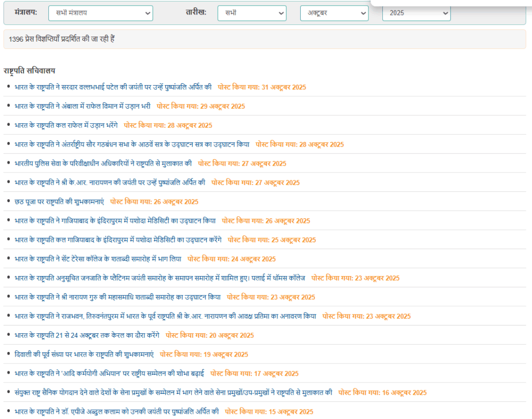Open सेंट टेरेसा कॉलेज centenary release

click(98, 259)
